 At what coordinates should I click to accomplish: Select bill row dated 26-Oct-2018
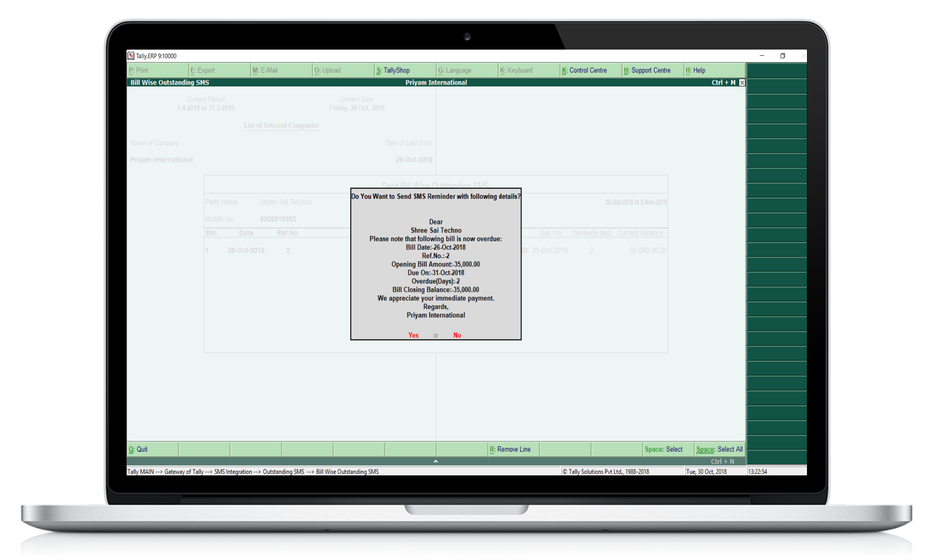(436, 250)
